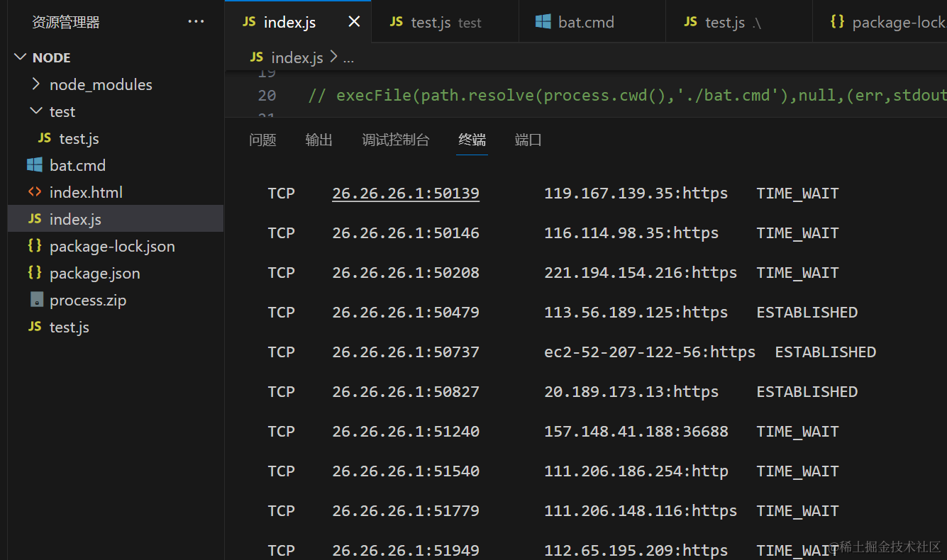
Task: Click local address 26.26.26.1:50737
Action: 406,352
